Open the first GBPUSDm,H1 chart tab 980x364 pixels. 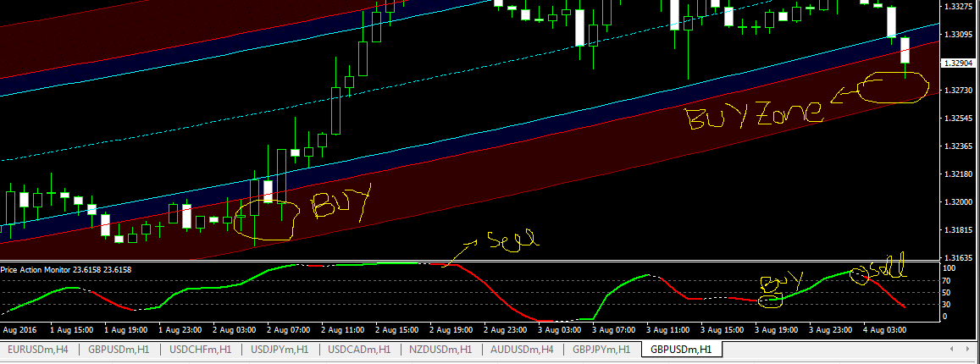[120, 349]
